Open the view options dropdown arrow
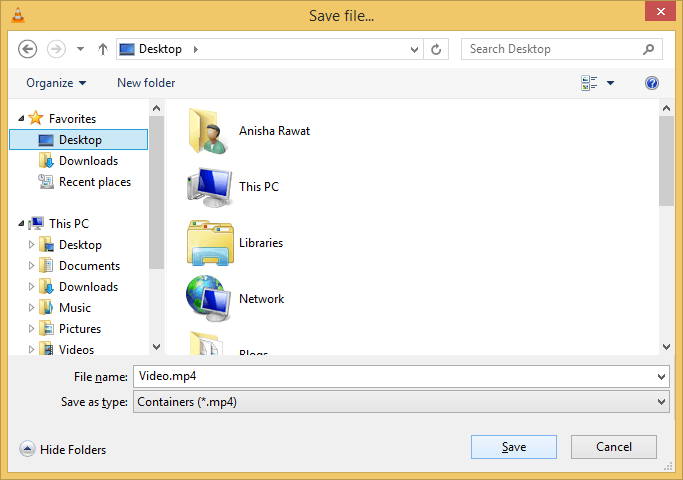The image size is (683, 480). pos(611,83)
